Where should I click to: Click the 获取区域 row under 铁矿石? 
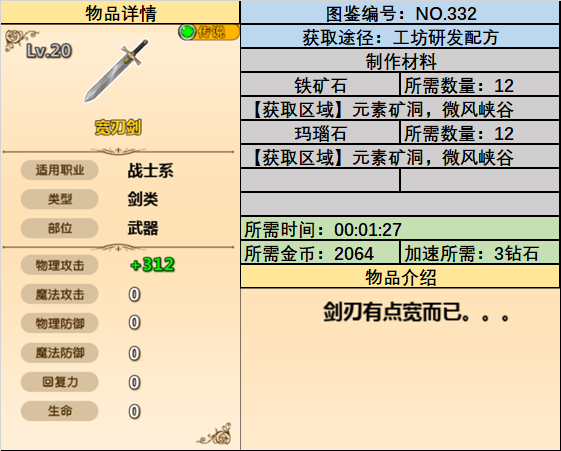coord(400,108)
